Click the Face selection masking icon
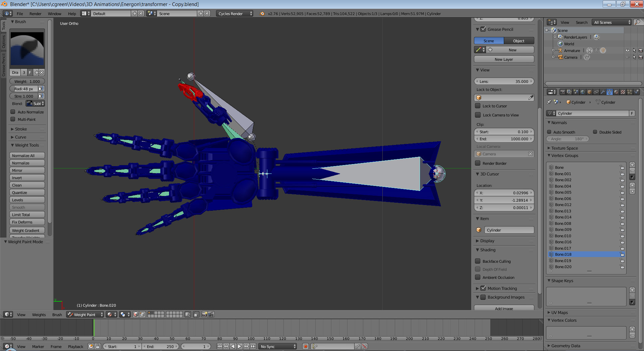 136,314
